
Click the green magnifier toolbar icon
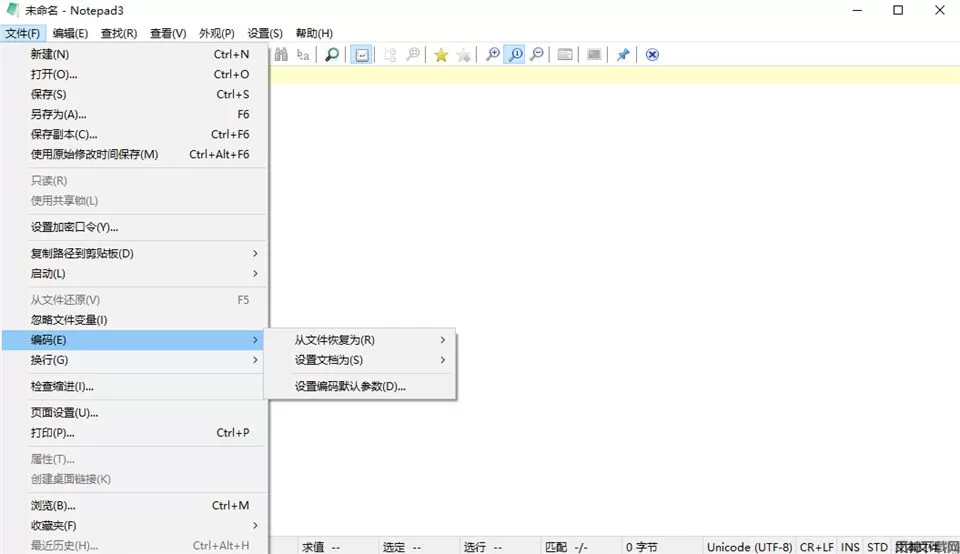click(332, 55)
